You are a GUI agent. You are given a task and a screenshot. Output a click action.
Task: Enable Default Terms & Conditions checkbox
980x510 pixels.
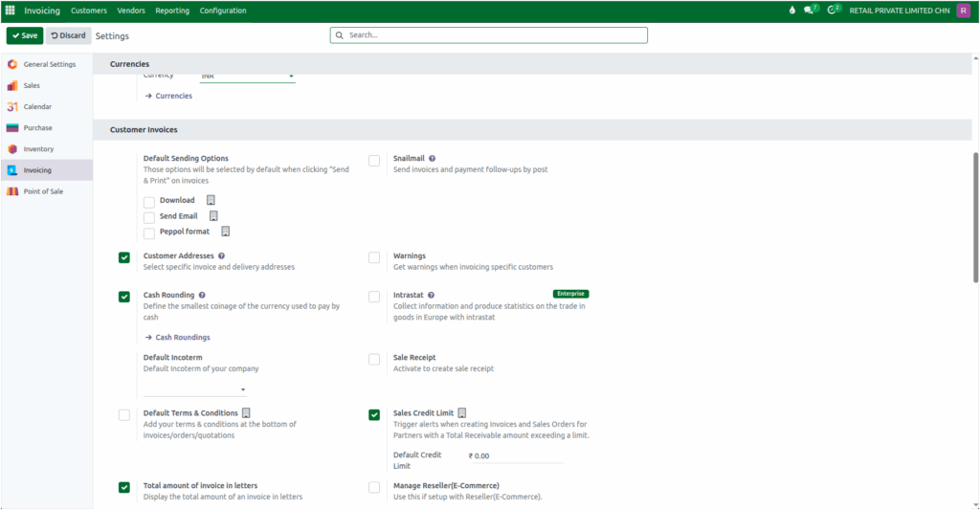click(124, 415)
